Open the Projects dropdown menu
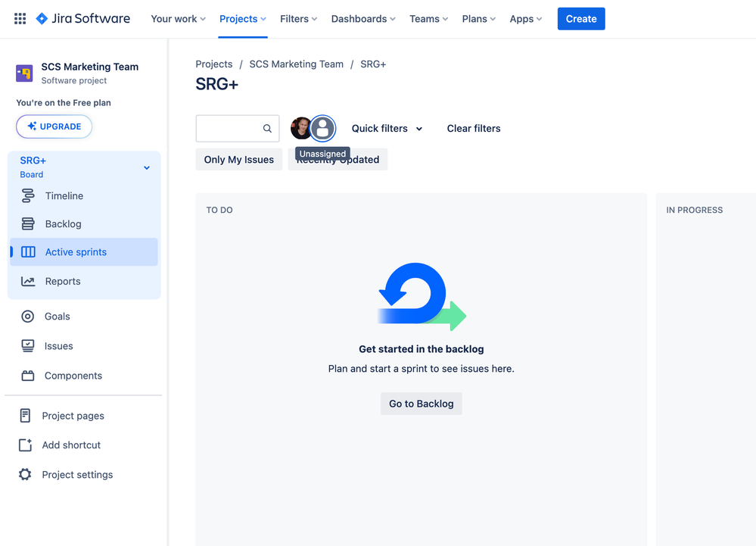The width and height of the screenshot is (756, 546). click(x=242, y=19)
